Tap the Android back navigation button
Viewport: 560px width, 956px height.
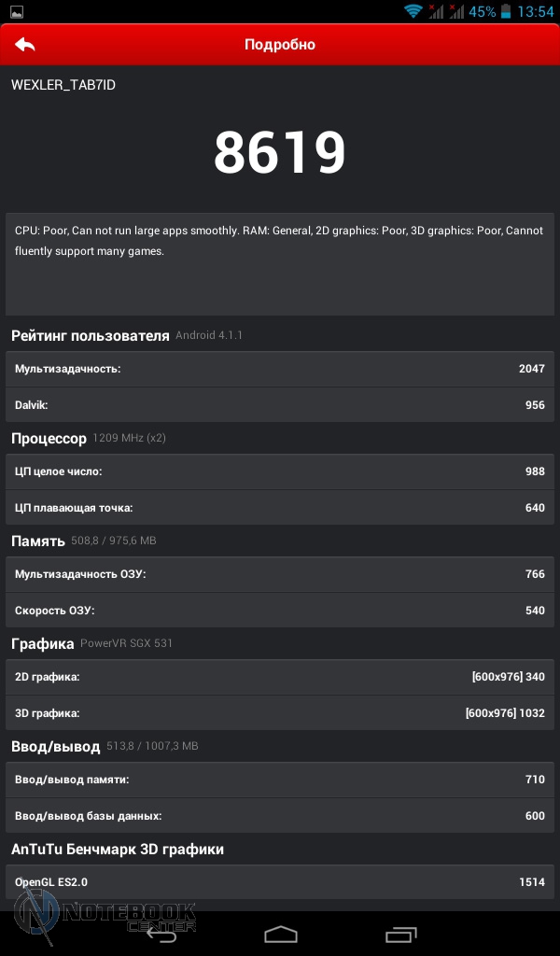coord(161,933)
